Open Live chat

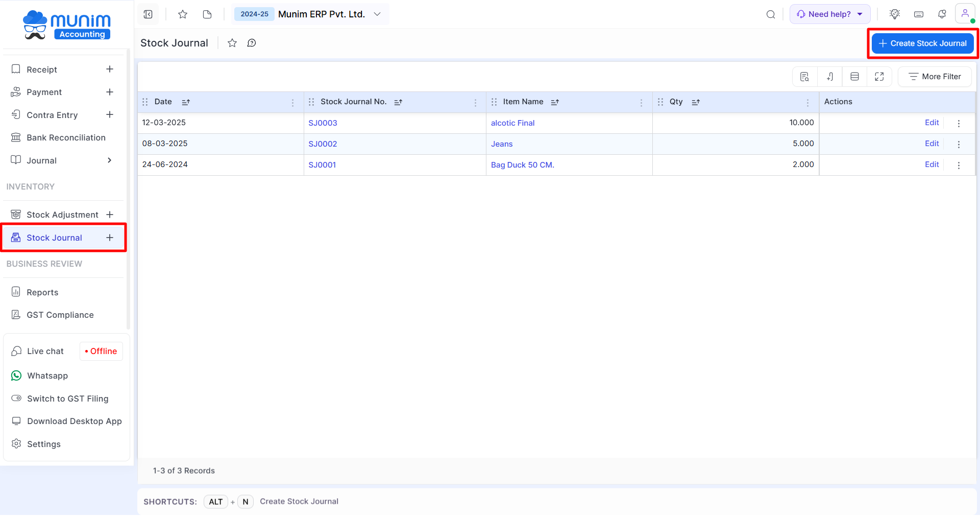tap(45, 351)
